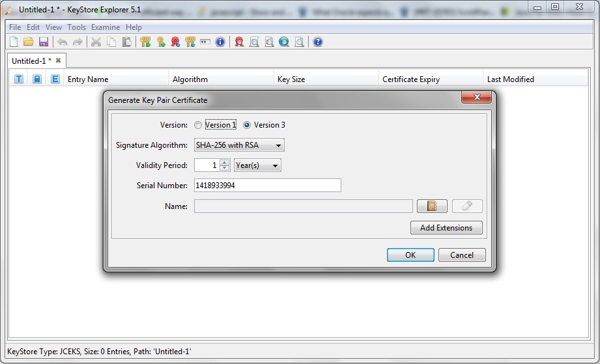Save the KeyStore with the floppy icon
This screenshot has height=364, width=600.
(44, 42)
